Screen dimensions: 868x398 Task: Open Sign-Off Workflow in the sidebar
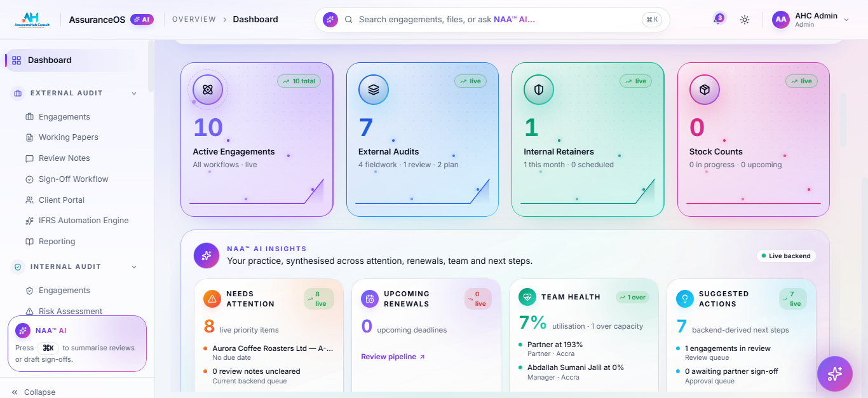(x=74, y=179)
